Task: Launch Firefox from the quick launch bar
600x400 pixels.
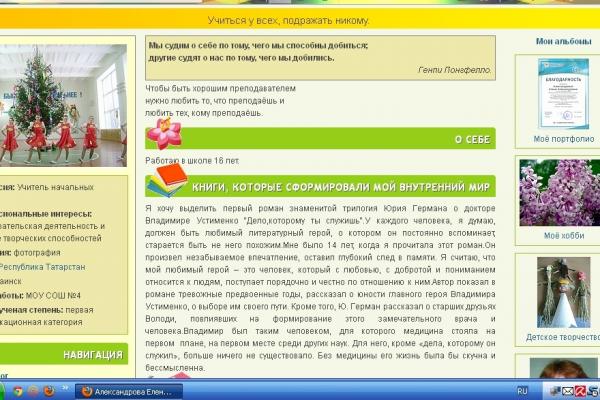Action: (49, 391)
